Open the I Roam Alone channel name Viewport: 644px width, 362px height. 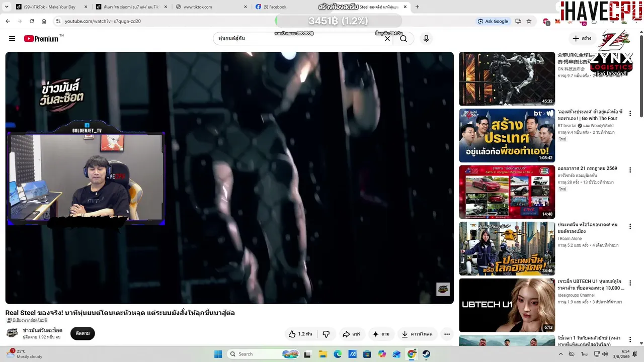[x=570, y=239]
